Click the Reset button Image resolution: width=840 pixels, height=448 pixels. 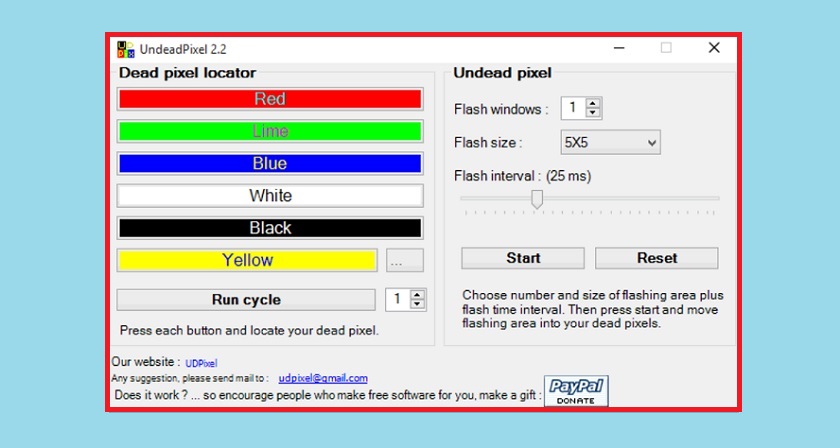tap(657, 258)
